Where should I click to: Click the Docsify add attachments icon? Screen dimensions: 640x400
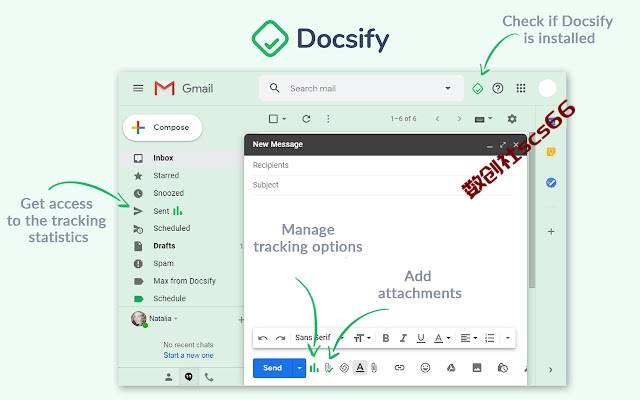[329, 368]
